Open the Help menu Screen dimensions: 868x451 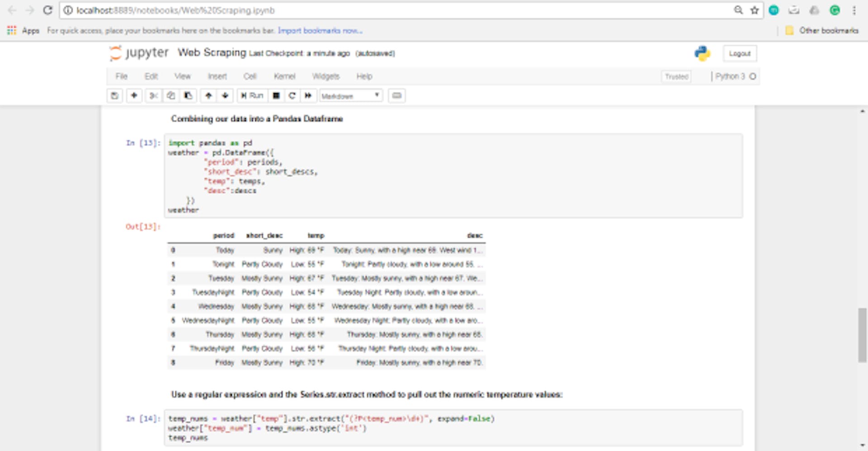coord(364,76)
